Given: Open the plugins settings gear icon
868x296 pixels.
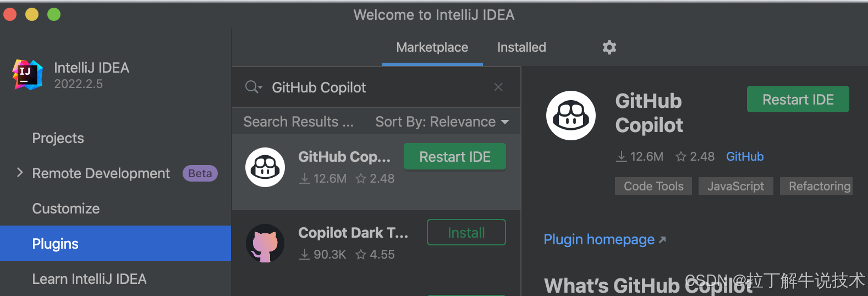Looking at the screenshot, I should coord(609,47).
